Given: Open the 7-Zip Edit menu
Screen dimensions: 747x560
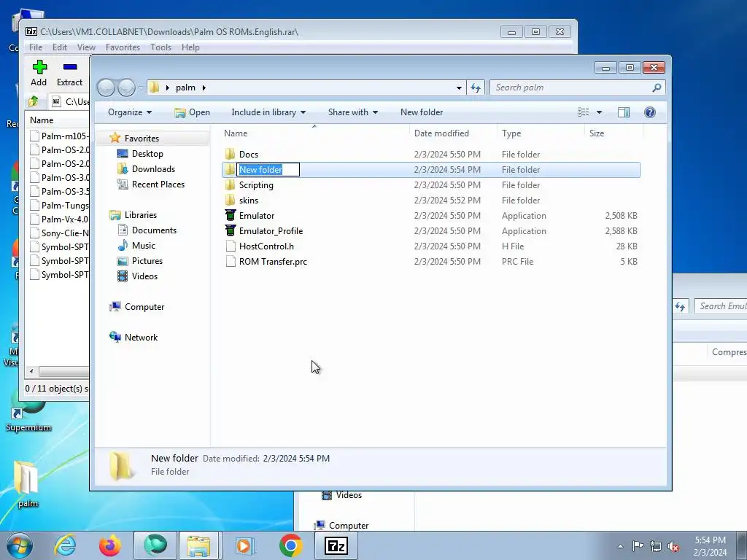Looking at the screenshot, I should 60,47.
